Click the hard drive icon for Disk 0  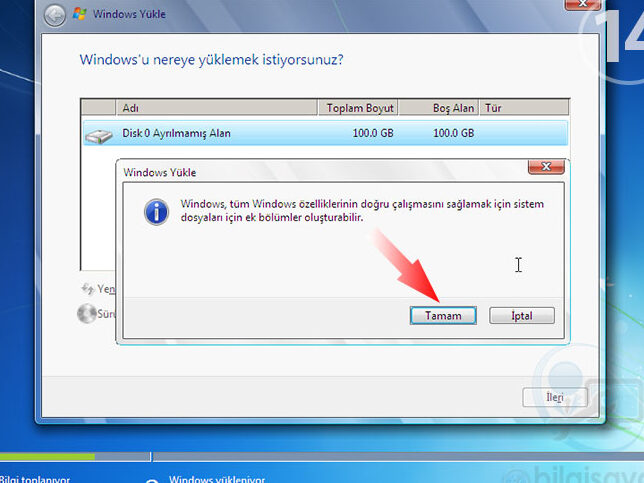coord(99,134)
